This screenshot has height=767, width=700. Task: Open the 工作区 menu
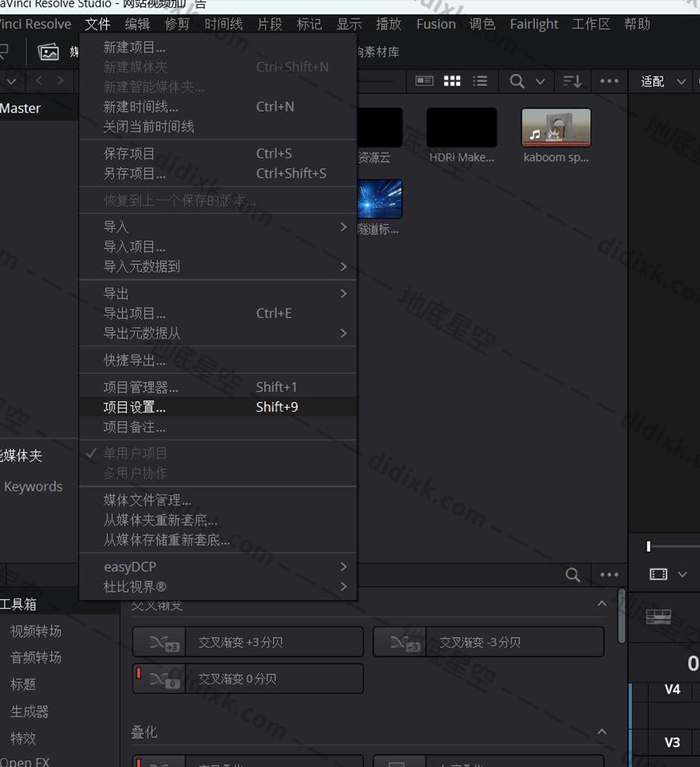591,24
